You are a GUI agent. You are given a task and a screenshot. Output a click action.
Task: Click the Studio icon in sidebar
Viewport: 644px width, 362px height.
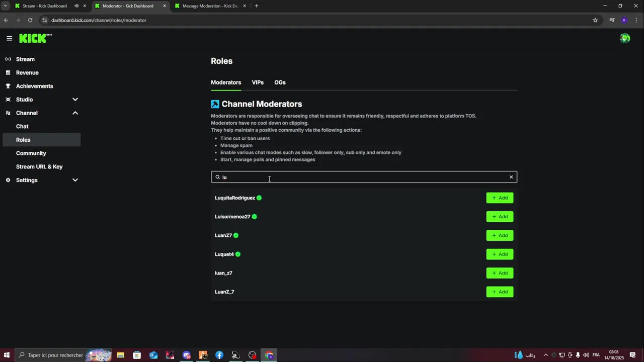(8, 100)
